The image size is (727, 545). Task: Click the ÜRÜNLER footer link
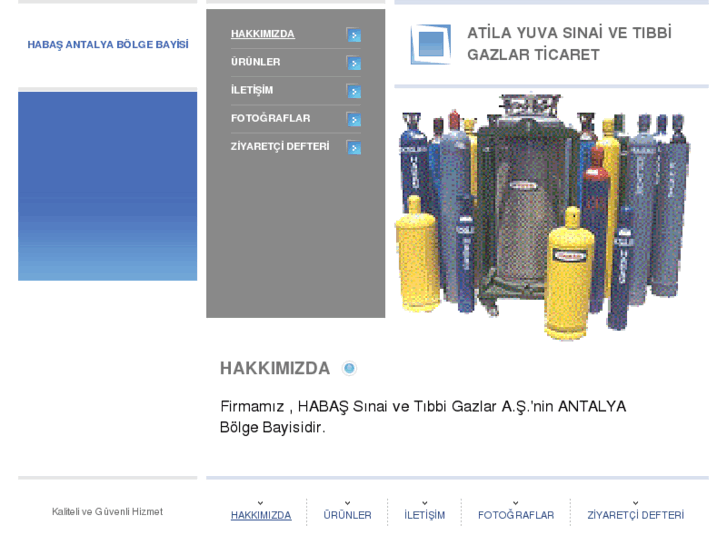click(x=347, y=515)
